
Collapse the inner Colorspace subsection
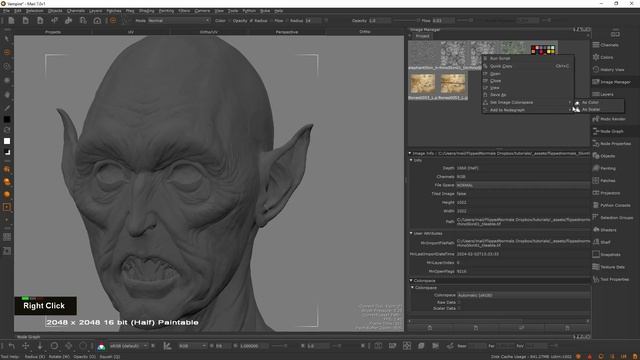(412, 287)
